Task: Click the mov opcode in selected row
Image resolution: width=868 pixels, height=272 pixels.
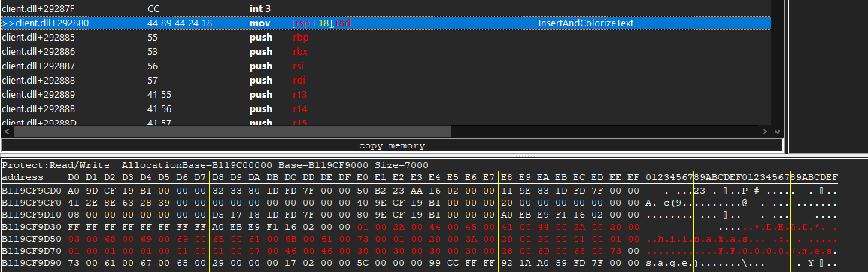Action: [259, 23]
